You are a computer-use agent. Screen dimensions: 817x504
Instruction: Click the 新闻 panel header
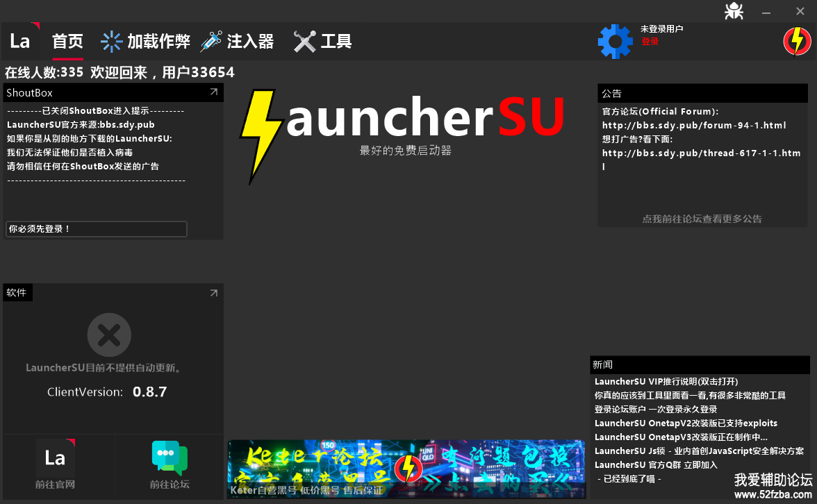click(700, 364)
